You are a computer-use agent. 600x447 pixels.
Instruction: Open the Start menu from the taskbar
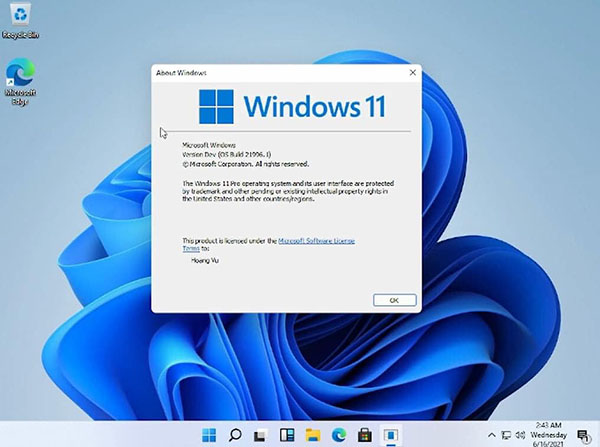210,436
